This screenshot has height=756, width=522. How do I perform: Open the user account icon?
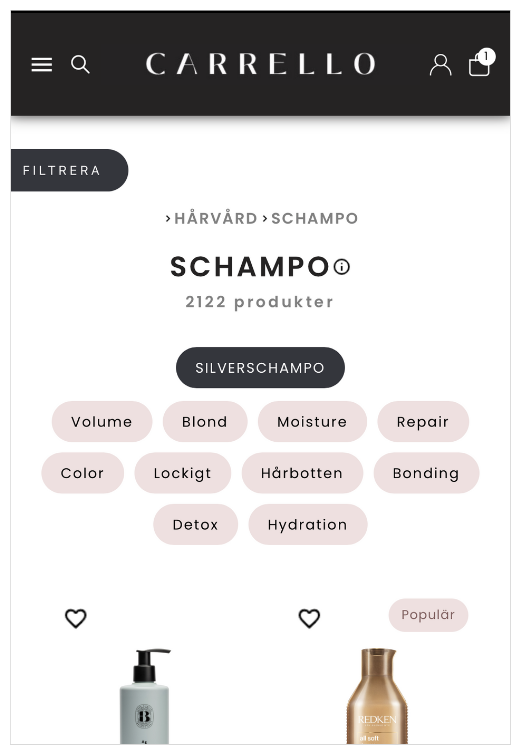pyautogui.click(x=440, y=65)
